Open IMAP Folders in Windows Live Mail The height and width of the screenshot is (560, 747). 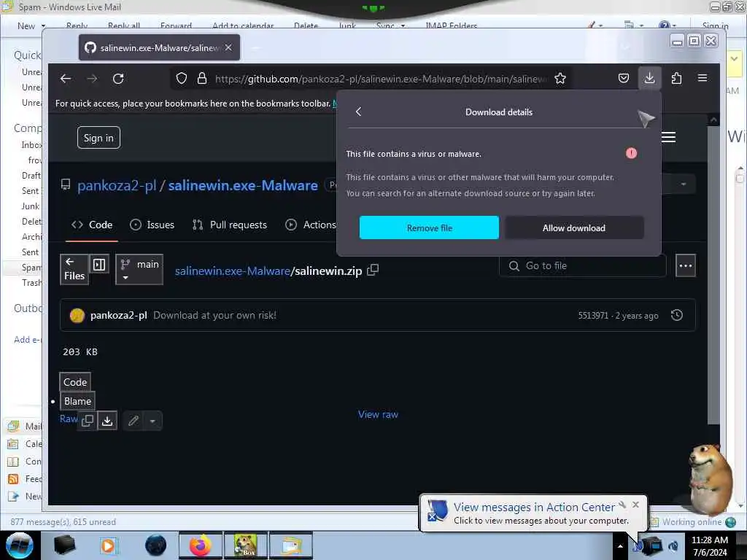pyautogui.click(x=451, y=26)
